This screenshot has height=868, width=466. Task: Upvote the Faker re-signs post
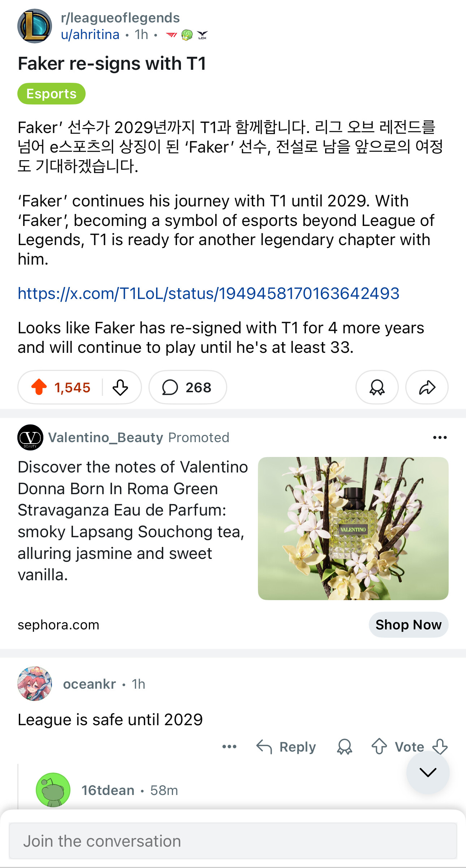[x=39, y=387]
